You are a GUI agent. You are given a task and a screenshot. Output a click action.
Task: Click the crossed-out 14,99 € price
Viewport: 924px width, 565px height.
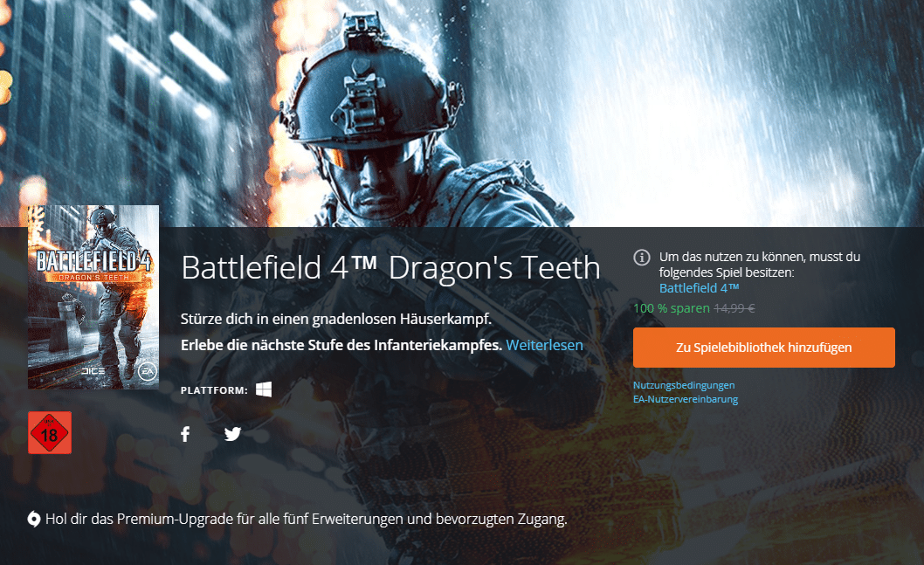point(734,308)
